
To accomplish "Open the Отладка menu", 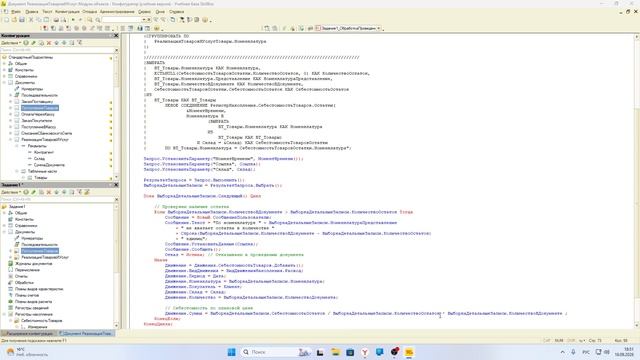I will (x=90, y=11).
